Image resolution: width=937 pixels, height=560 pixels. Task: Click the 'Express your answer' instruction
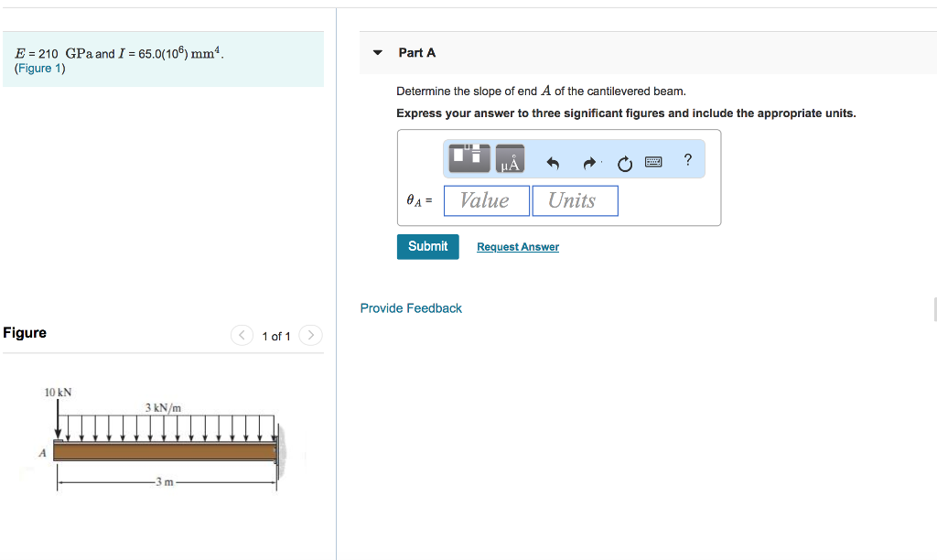pos(626,113)
